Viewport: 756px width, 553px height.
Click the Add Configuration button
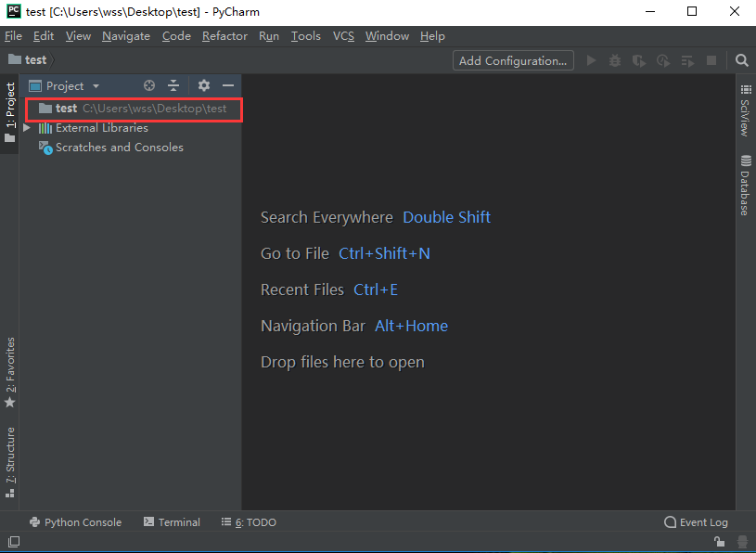(x=513, y=60)
